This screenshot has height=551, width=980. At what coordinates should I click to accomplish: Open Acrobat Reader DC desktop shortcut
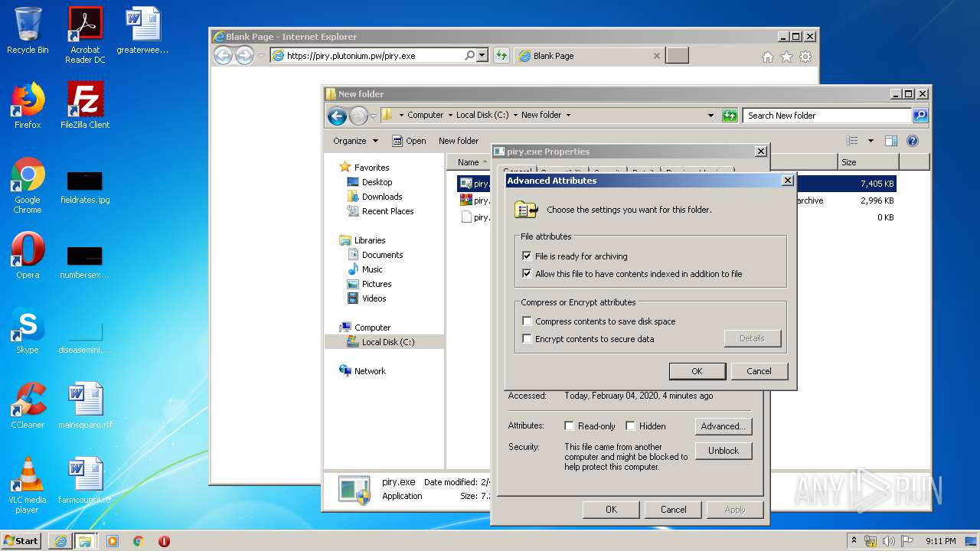click(x=85, y=34)
